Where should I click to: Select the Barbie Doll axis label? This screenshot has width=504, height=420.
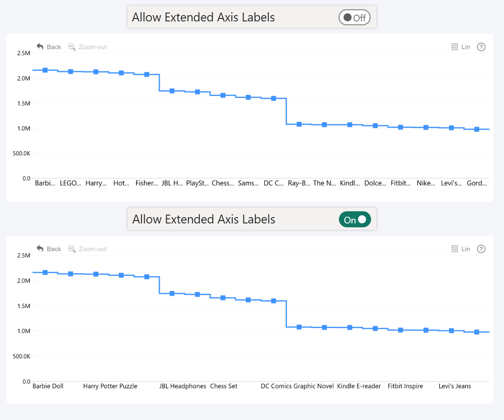pos(48,386)
